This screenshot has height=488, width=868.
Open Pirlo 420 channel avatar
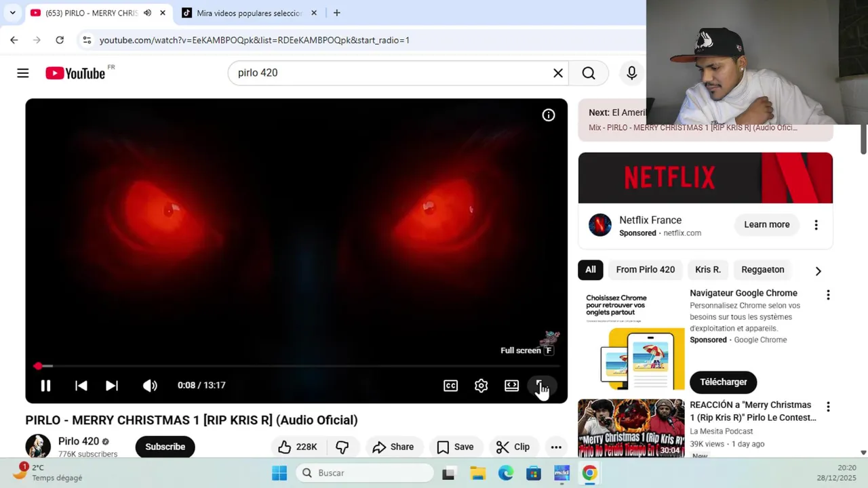[x=38, y=447]
